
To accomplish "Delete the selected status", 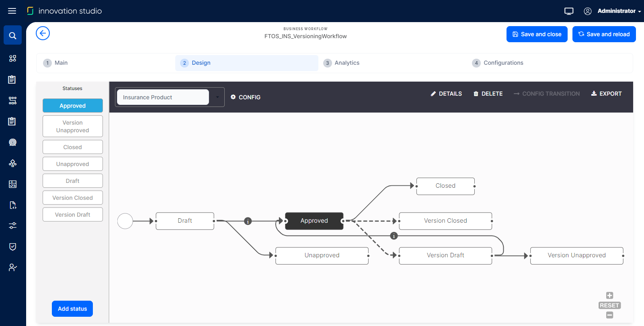I will pyautogui.click(x=488, y=94).
